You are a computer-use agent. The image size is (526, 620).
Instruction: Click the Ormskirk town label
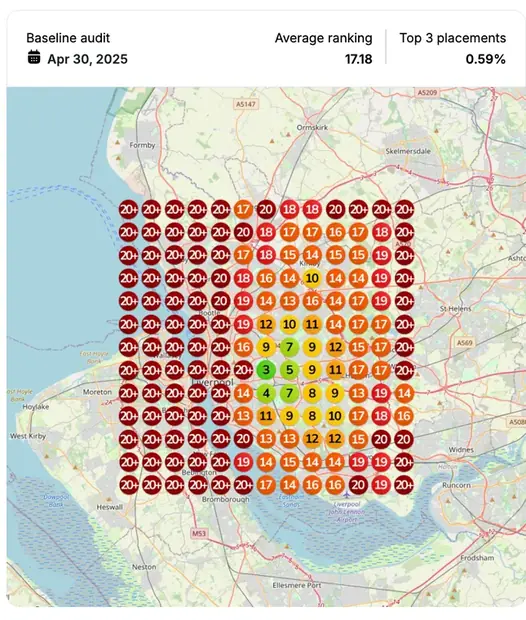312,127
